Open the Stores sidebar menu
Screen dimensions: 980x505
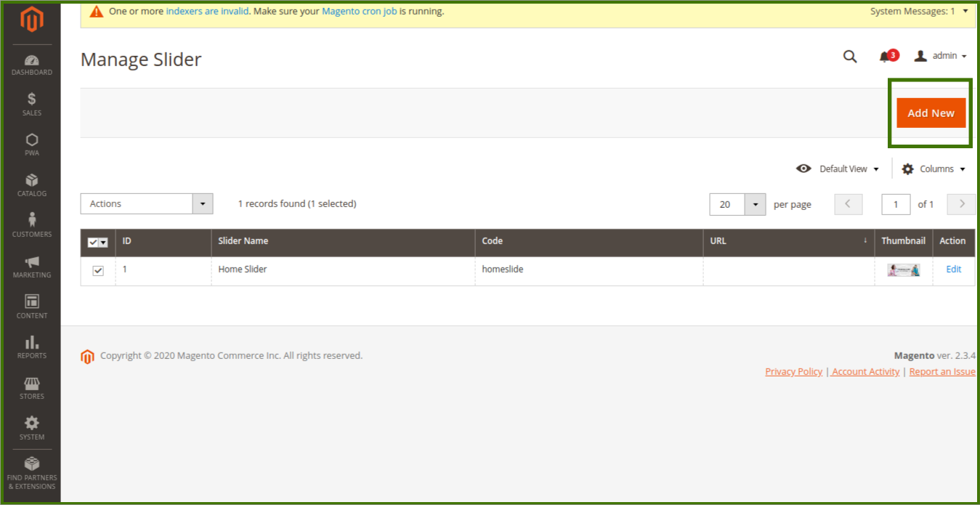pyautogui.click(x=31, y=388)
